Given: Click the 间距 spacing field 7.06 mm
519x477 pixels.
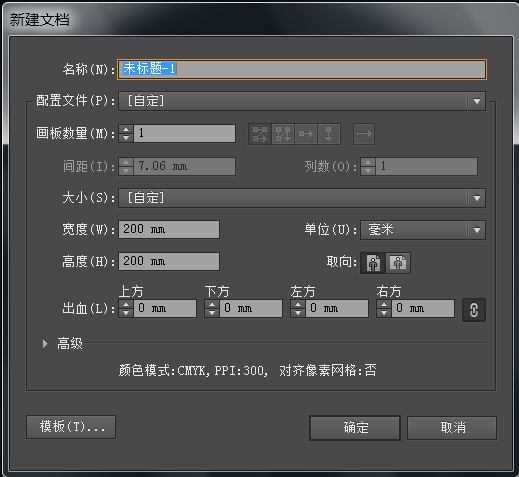Looking at the screenshot, I should coord(185,166).
